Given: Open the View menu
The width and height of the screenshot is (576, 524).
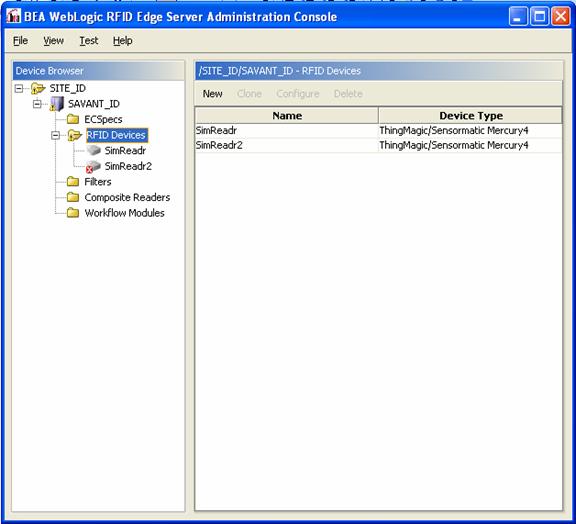Looking at the screenshot, I should (53, 40).
